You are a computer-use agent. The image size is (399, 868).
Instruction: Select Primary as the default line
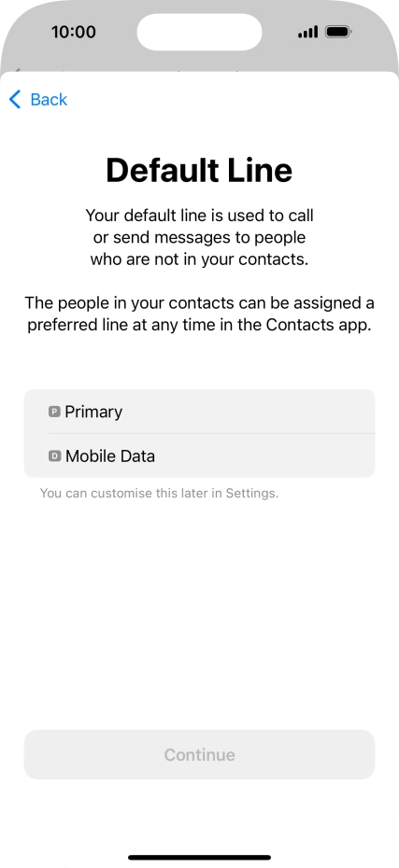point(200,412)
